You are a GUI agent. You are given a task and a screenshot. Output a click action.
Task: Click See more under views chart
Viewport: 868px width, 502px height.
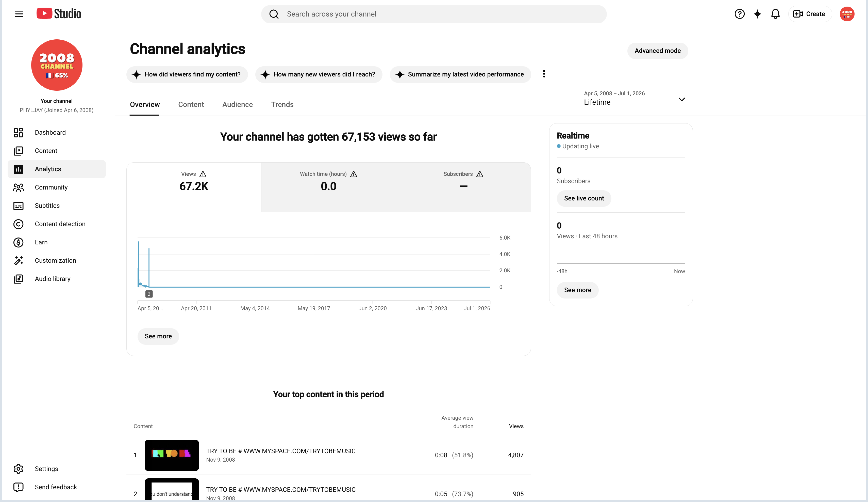coord(158,336)
